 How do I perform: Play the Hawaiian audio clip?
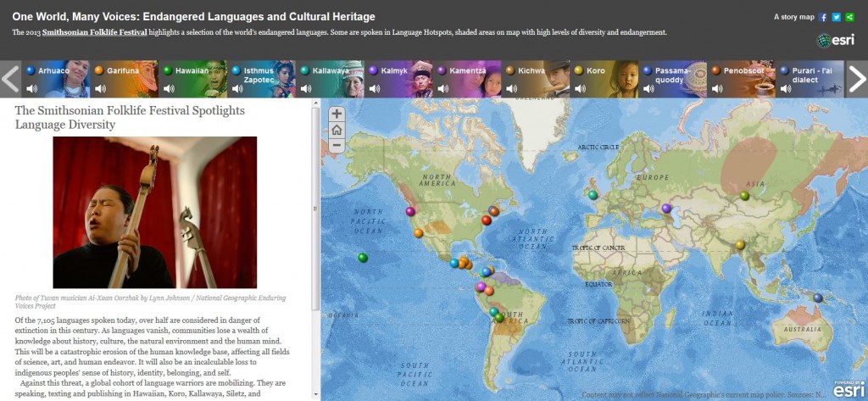[169, 88]
